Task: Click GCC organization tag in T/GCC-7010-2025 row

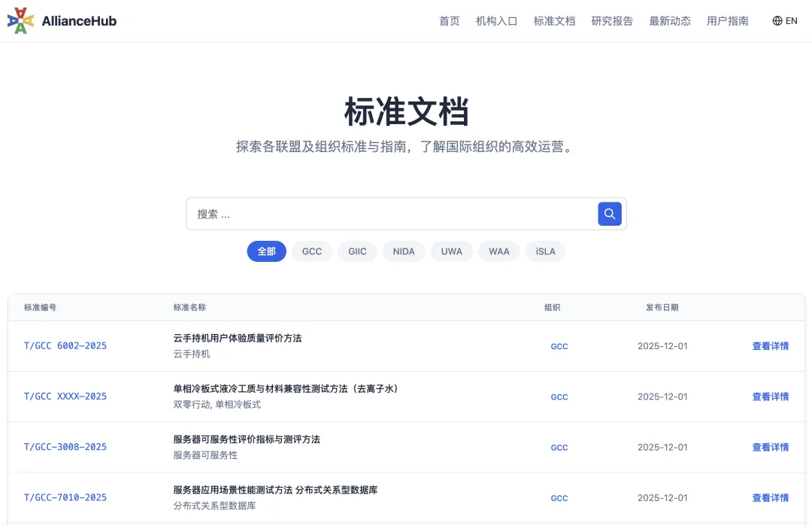Action: point(559,498)
